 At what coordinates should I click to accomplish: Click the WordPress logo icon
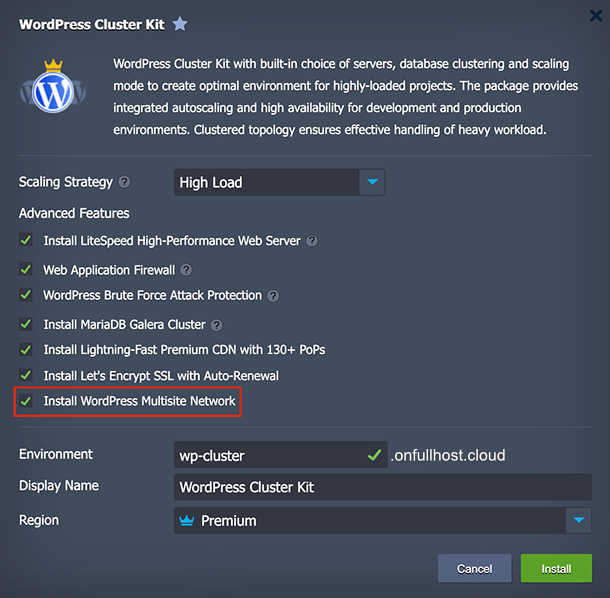click(47, 92)
